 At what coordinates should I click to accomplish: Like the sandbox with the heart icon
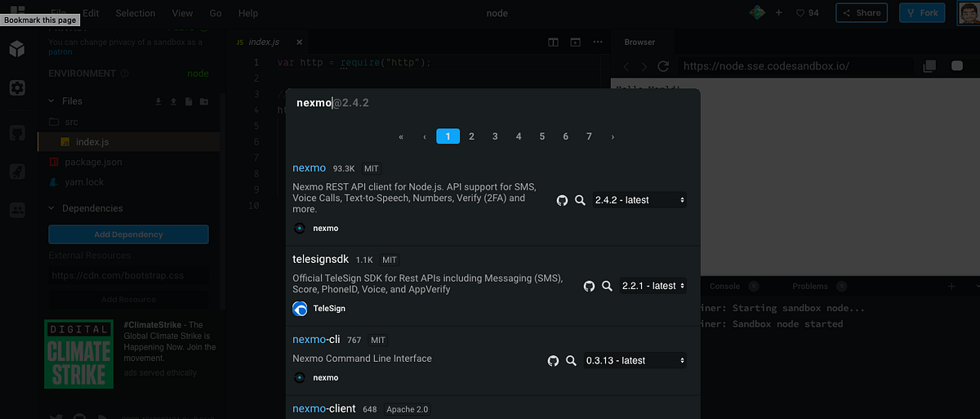(x=800, y=13)
